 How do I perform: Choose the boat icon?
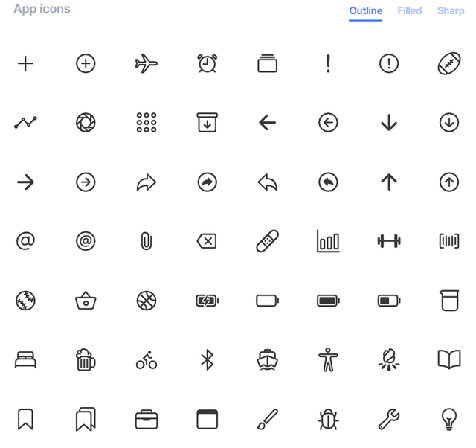point(268,360)
